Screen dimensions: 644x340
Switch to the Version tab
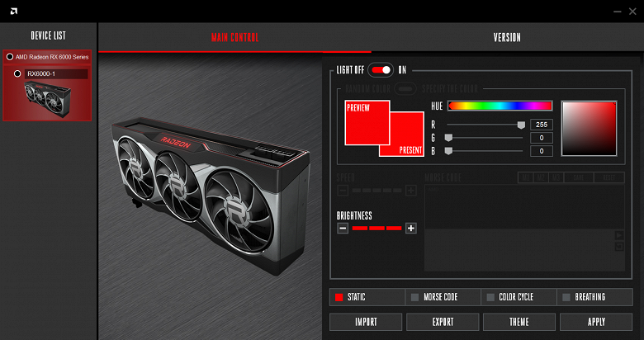(x=507, y=37)
